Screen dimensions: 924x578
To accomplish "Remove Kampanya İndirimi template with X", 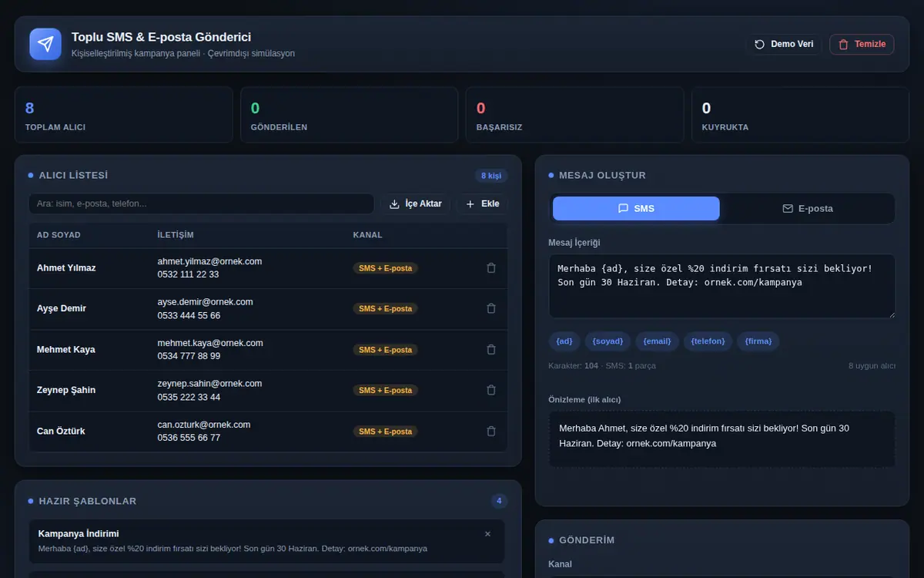I will (x=487, y=533).
